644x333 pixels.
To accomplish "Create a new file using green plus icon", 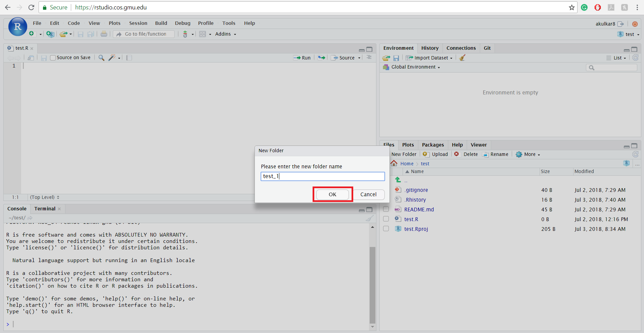I will (32, 34).
